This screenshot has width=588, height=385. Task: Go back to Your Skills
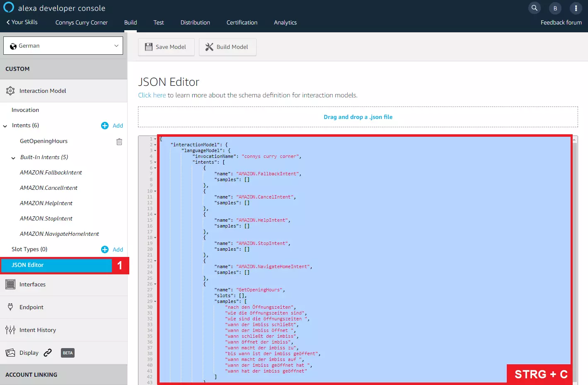[22, 22]
